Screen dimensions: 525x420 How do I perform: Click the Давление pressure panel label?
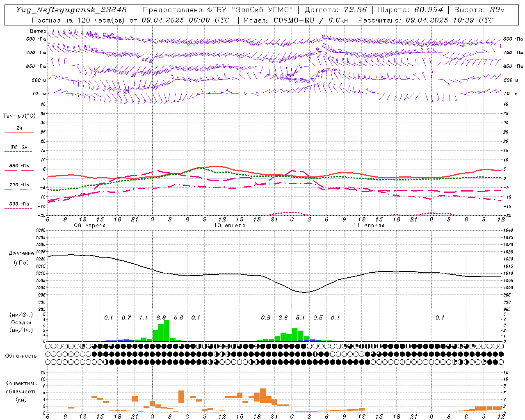(21, 253)
